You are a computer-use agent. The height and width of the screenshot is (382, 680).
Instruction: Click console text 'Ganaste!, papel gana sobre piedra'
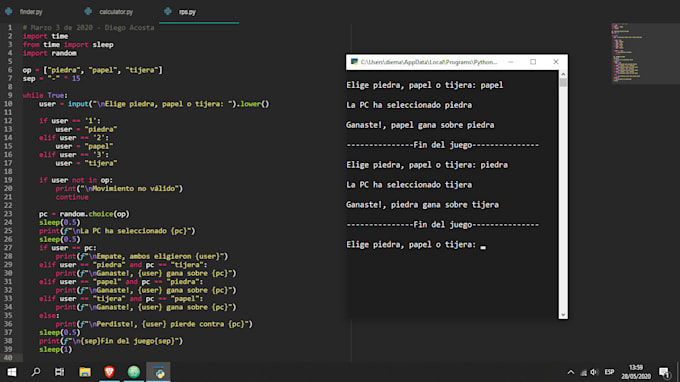pyautogui.click(x=420, y=125)
